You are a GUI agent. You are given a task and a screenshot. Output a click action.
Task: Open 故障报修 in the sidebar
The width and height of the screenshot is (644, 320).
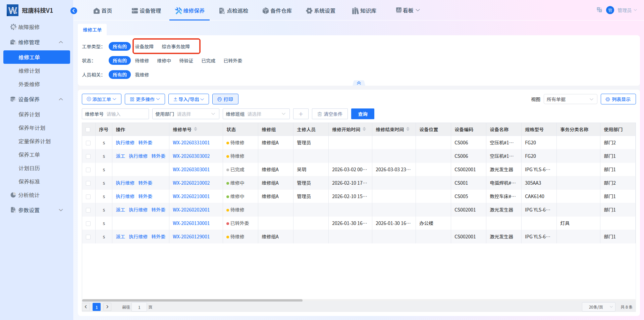coord(29,27)
